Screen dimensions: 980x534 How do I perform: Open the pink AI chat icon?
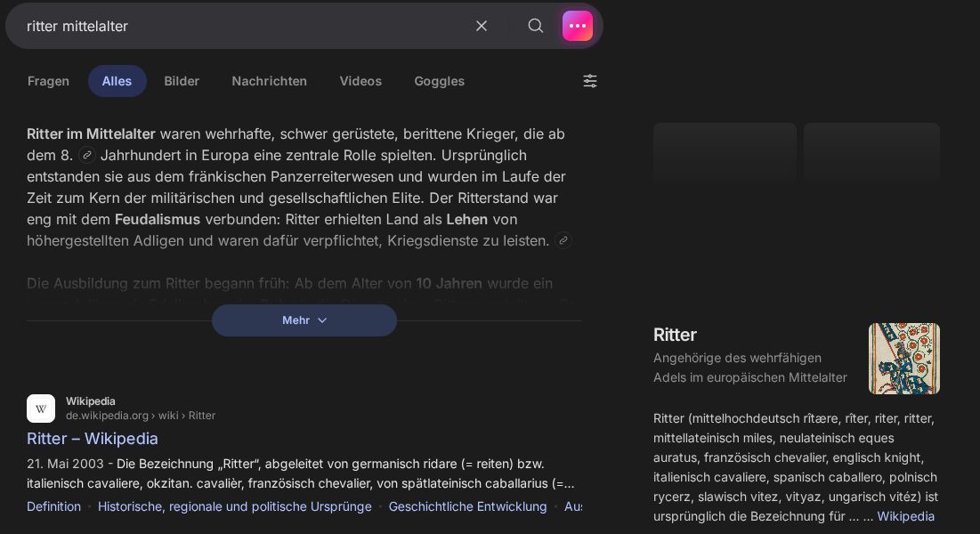pyautogui.click(x=578, y=26)
